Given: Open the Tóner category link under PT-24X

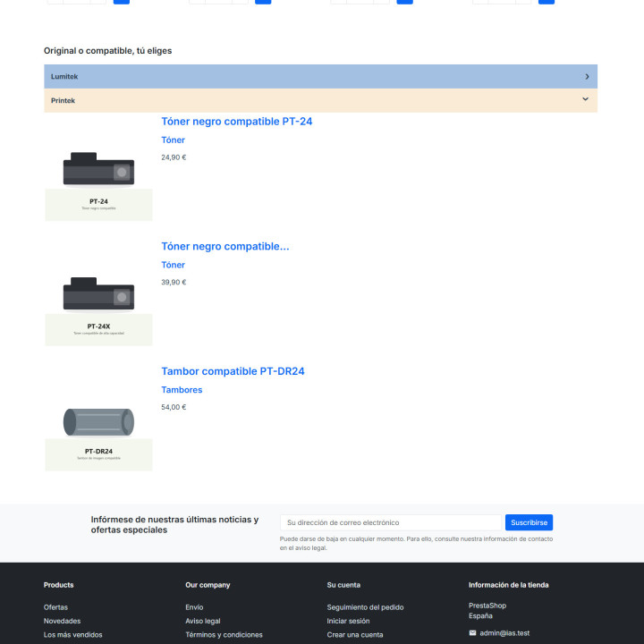Looking at the screenshot, I should coord(173,265).
